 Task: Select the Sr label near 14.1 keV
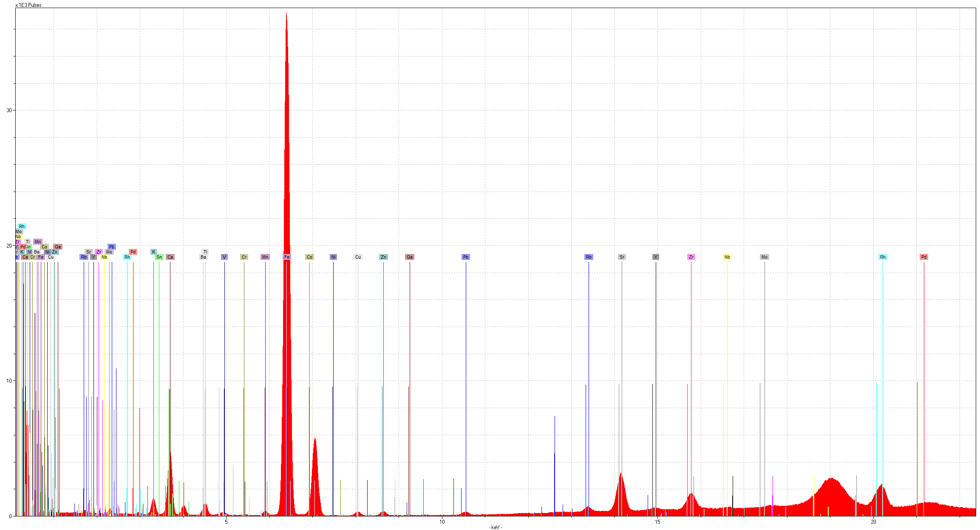pyautogui.click(x=622, y=257)
